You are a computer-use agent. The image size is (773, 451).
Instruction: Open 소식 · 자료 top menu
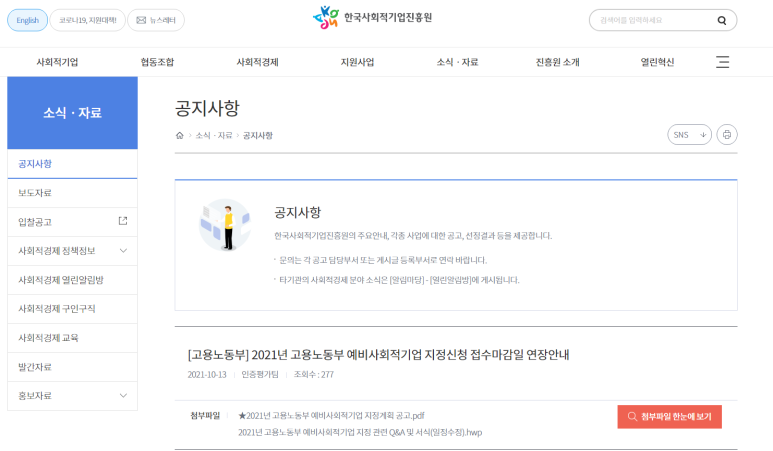tap(457, 62)
